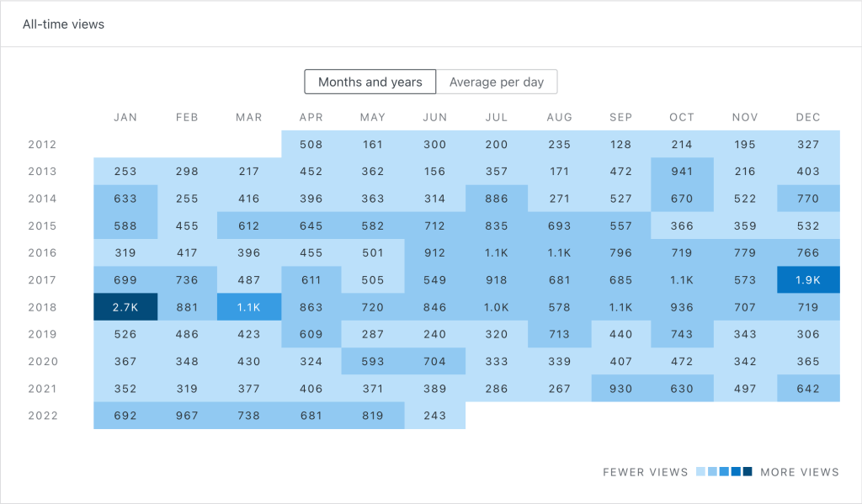
Task: Click the 2022 year row label
Action: pos(42,416)
